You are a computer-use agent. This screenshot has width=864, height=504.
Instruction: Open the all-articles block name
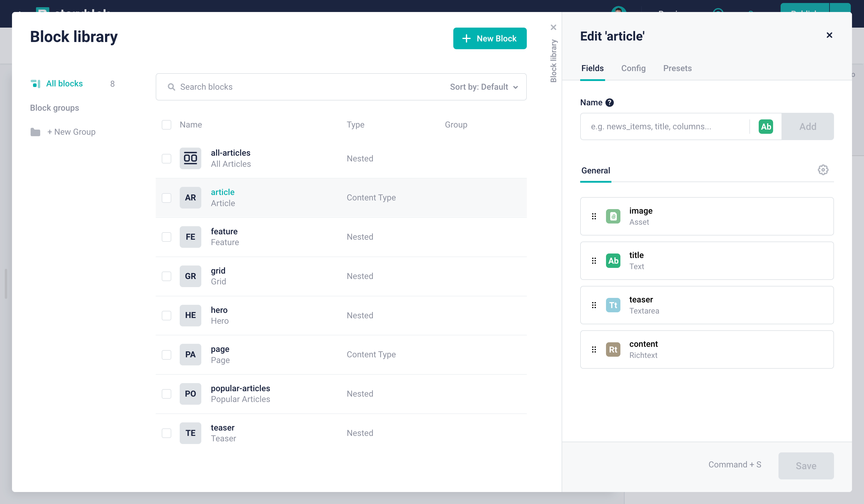(230, 153)
